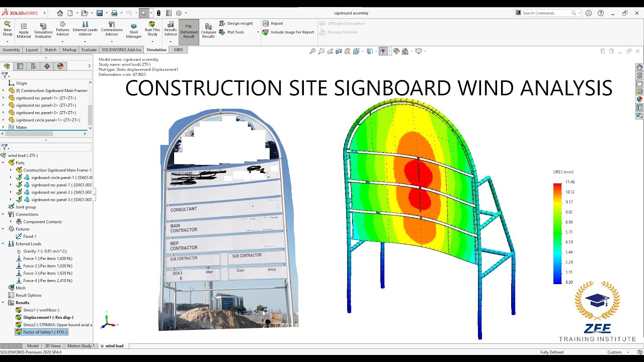644x362 pixels.
Task: Switch to Motion Study 1 tab
Action: (80, 346)
